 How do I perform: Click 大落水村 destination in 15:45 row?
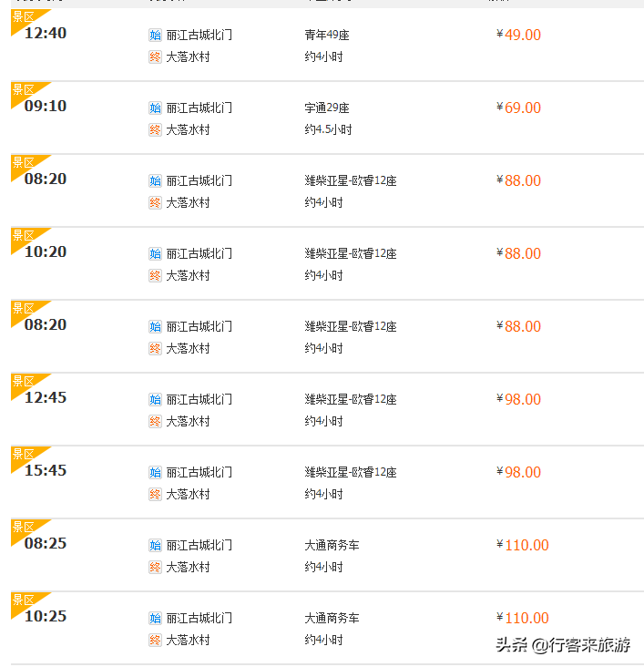(x=188, y=494)
